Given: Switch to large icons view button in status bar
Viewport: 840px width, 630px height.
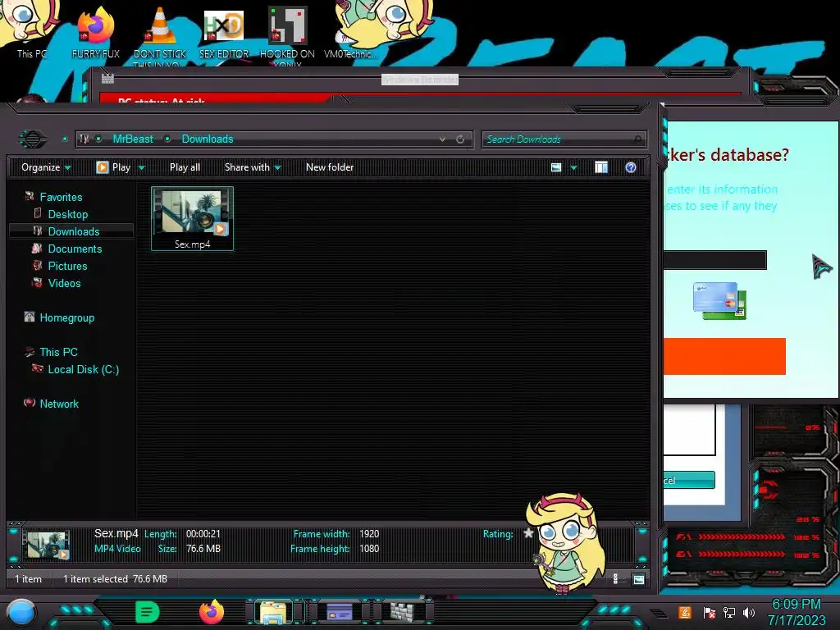Looking at the screenshot, I should (x=638, y=579).
